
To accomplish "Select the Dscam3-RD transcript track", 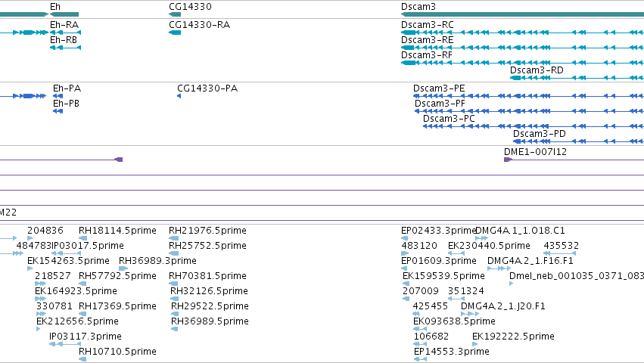I will (577, 78).
